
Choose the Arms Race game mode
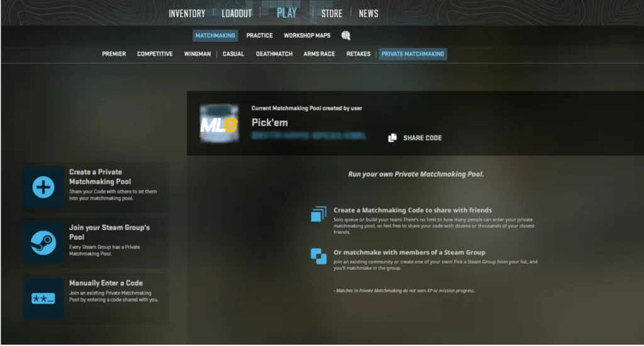(319, 54)
